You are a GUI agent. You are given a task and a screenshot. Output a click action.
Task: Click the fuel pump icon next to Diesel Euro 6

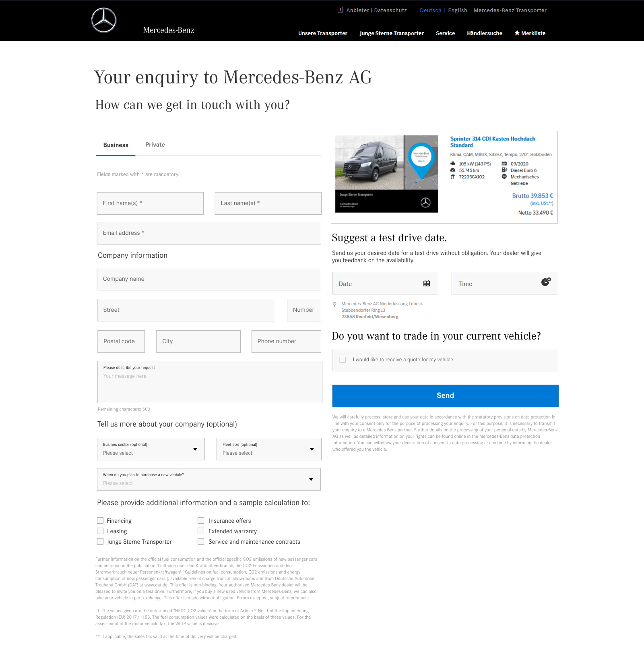[x=504, y=170]
